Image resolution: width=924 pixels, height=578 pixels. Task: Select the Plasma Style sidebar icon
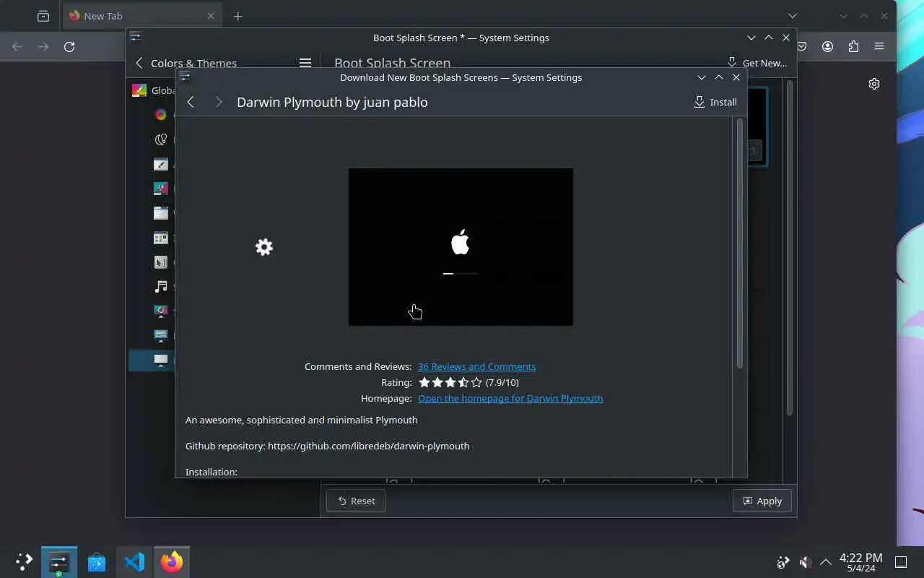coord(161,189)
